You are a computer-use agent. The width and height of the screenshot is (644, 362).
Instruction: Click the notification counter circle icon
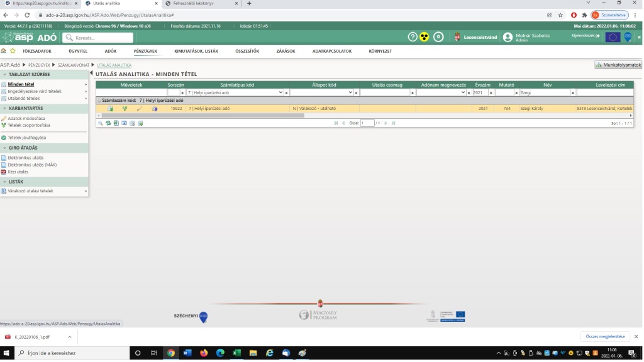coord(438,37)
